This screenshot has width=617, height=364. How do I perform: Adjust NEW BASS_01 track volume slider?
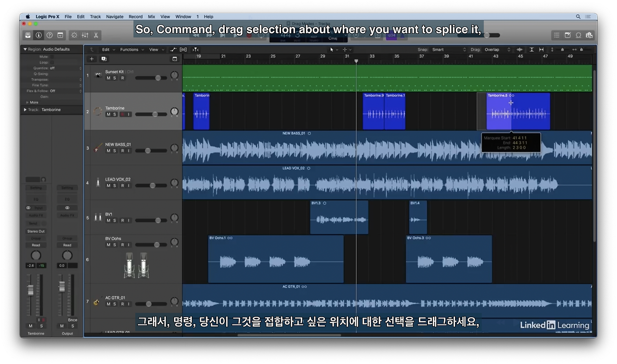click(x=148, y=151)
